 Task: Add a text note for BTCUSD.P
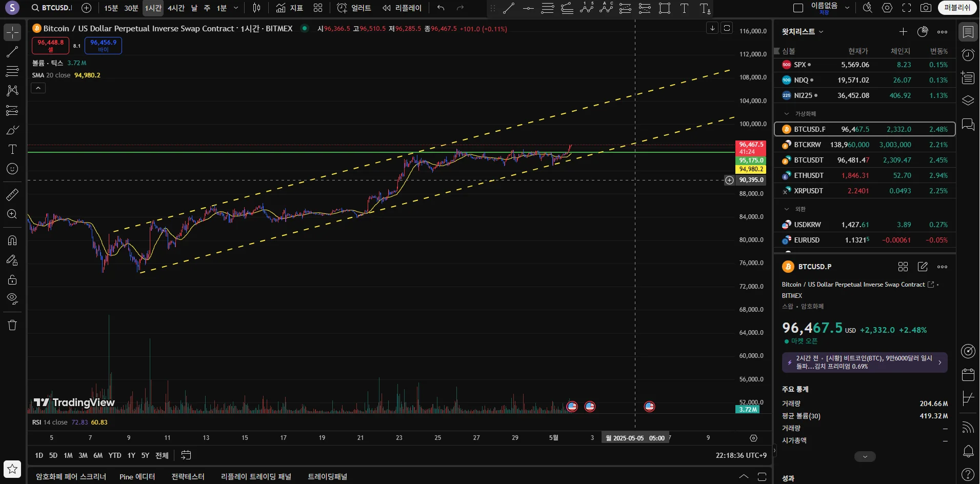coord(923,267)
